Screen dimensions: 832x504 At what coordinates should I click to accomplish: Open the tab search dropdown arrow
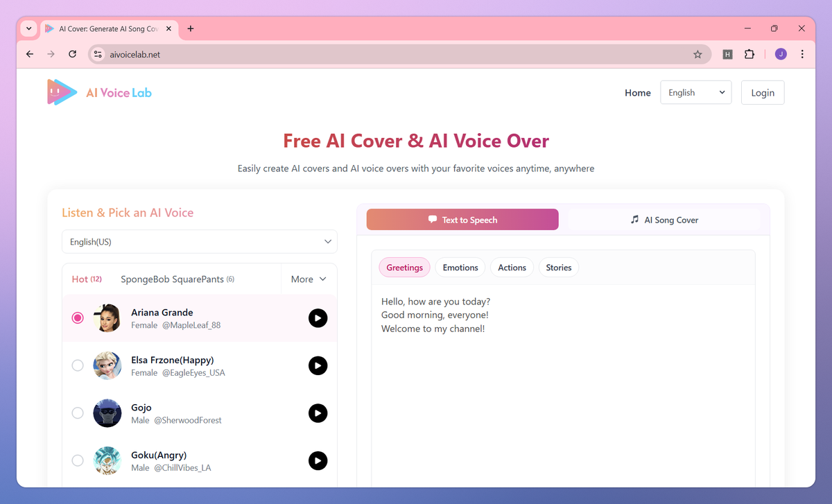[28, 28]
